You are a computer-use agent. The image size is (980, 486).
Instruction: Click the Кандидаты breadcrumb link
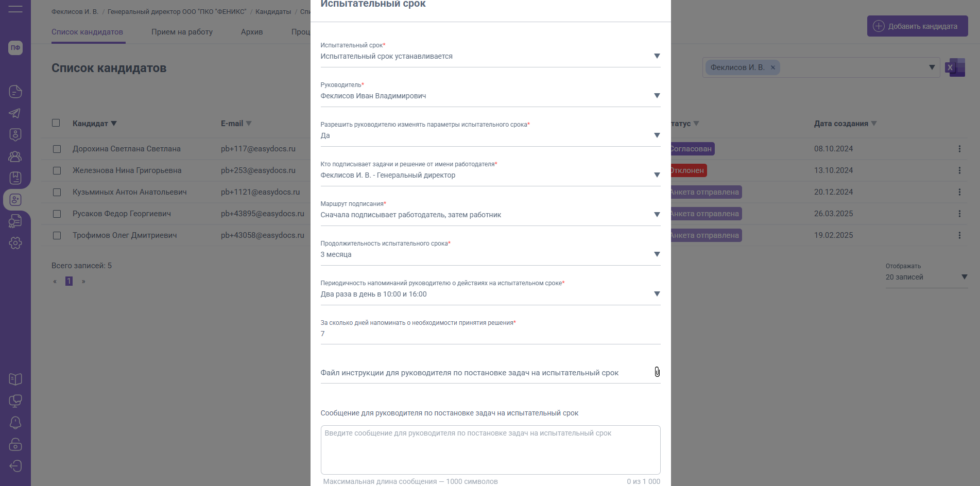273,12
